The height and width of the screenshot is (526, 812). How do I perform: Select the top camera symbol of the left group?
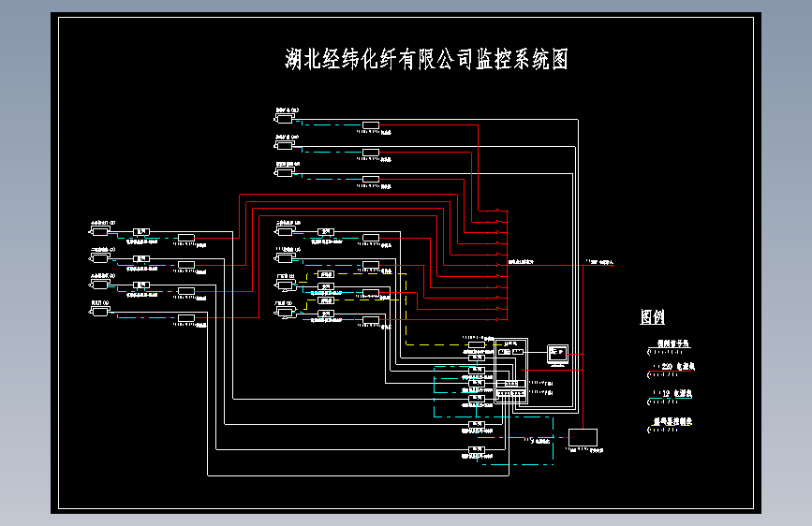pyautogui.click(x=99, y=231)
